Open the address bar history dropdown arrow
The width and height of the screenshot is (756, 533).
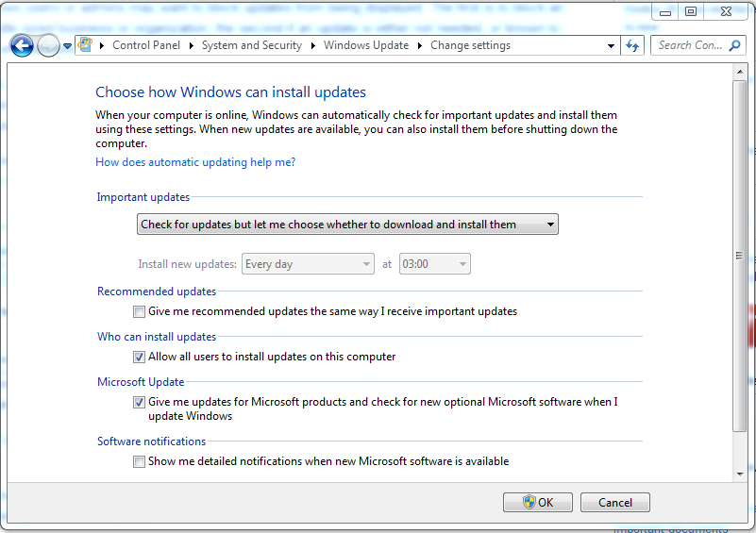pyautogui.click(x=611, y=46)
